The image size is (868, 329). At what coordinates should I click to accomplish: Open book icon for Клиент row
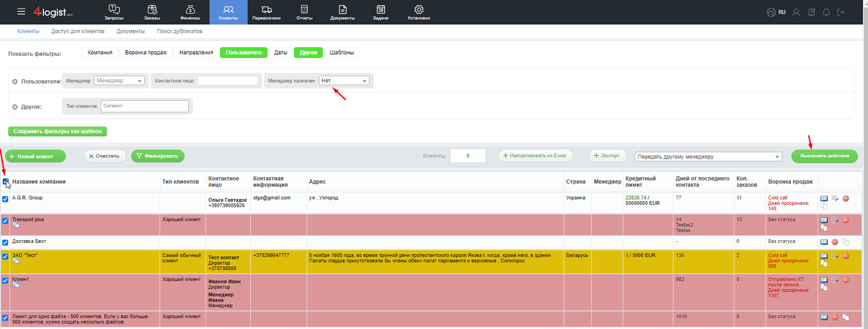tap(824, 280)
